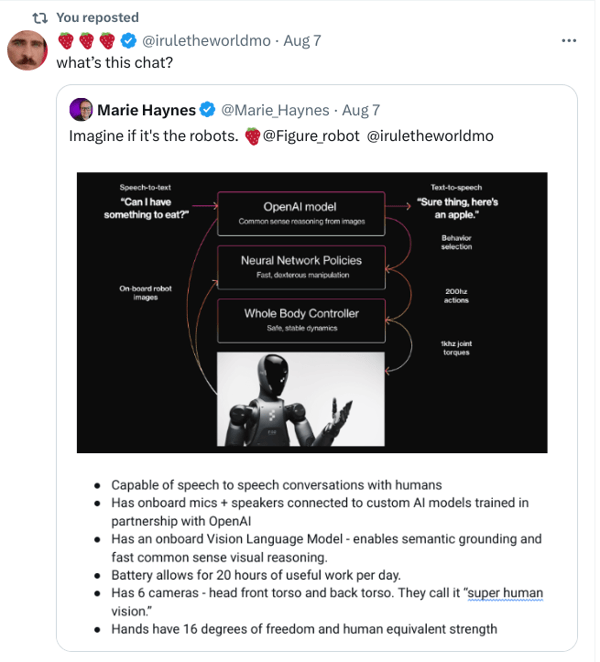
Task: Click the quoted post's "Aug 7" timestamp
Action: tap(361, 109)
